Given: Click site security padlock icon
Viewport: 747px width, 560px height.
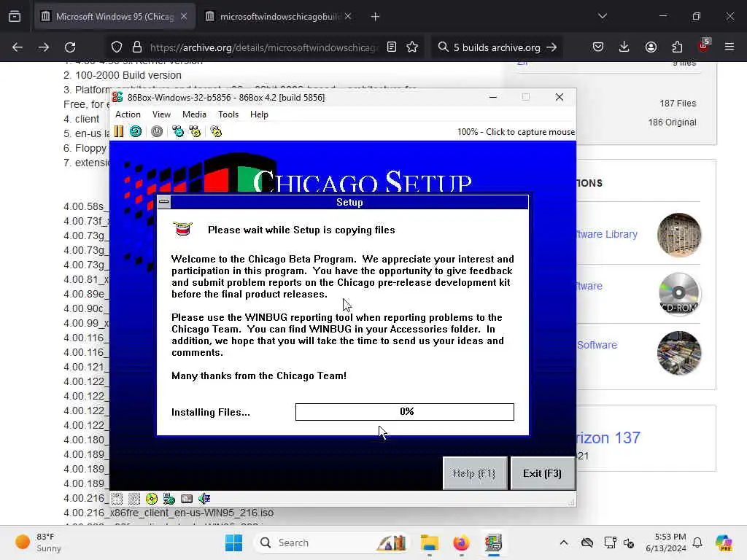Looking at the screenshot, I should coord(137,47).
